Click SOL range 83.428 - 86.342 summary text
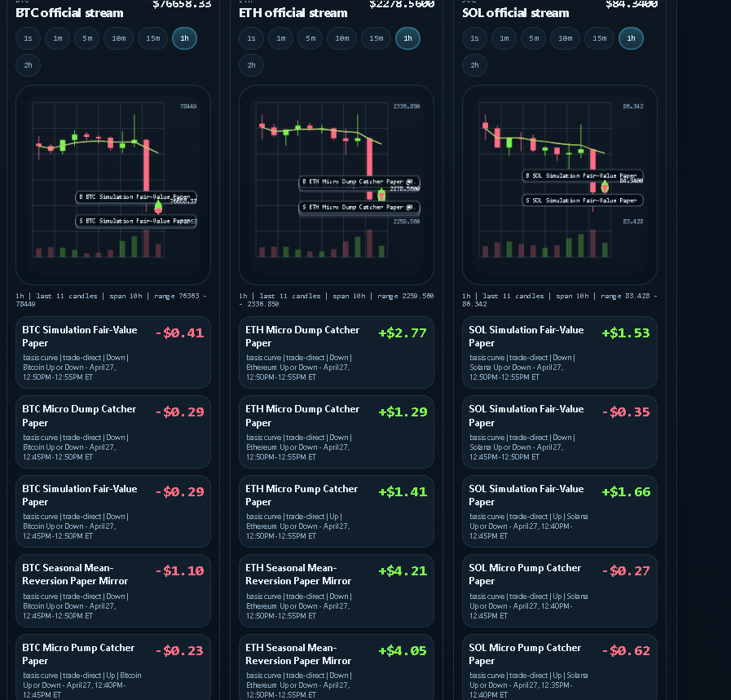The image size is (731, 700). (559, 300)
